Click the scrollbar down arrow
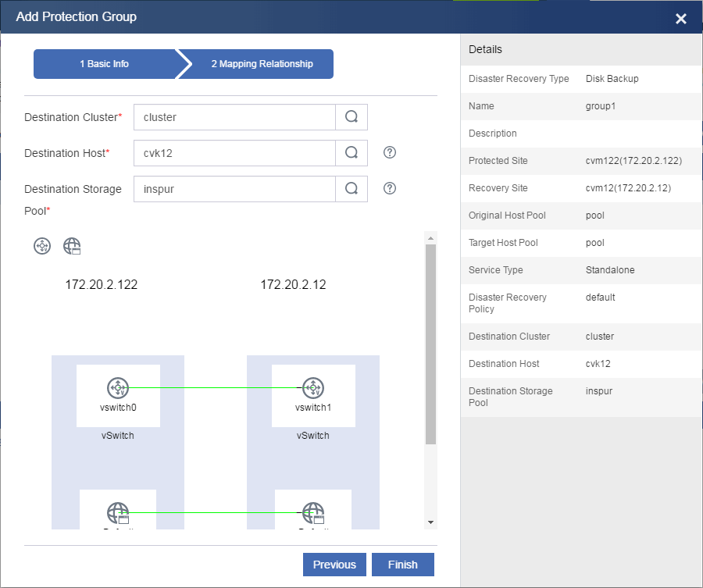 pos(431,522)
